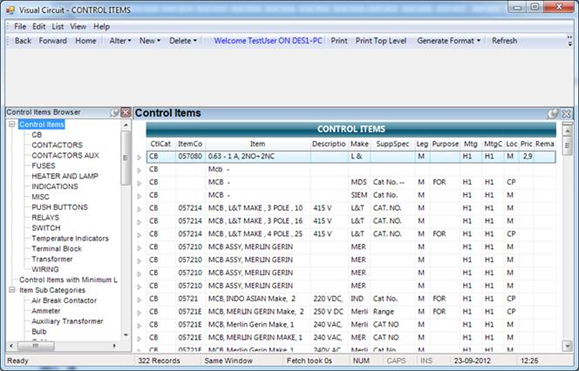579x371 pixels.
Task: Pin the Control Items Browser panel
Action: [115, 113]
